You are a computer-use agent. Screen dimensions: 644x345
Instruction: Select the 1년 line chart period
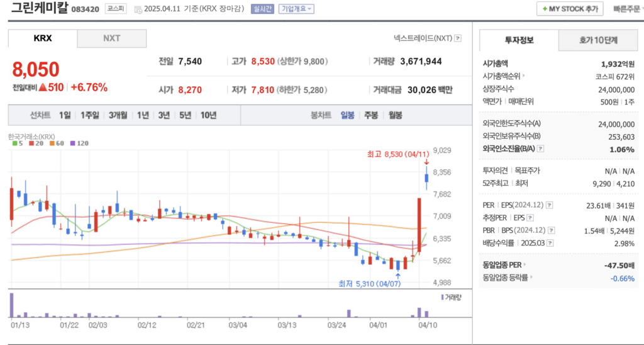tap(143, 115)
